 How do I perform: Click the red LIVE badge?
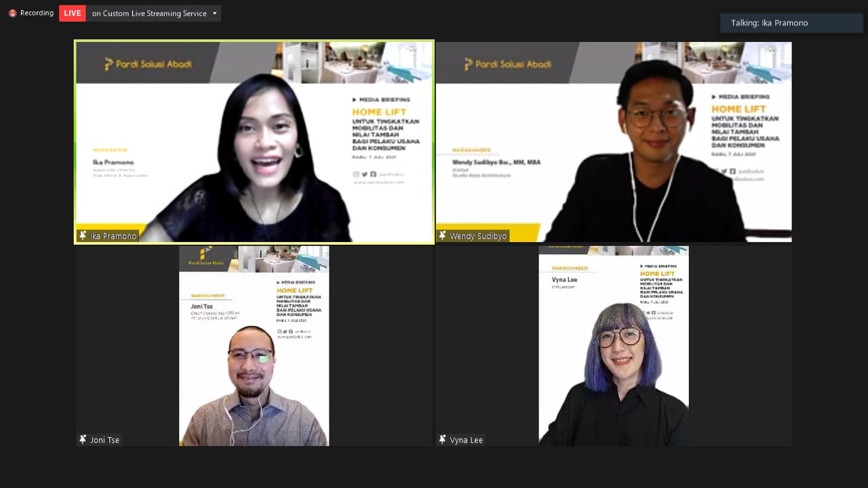(x=72, y=13)
